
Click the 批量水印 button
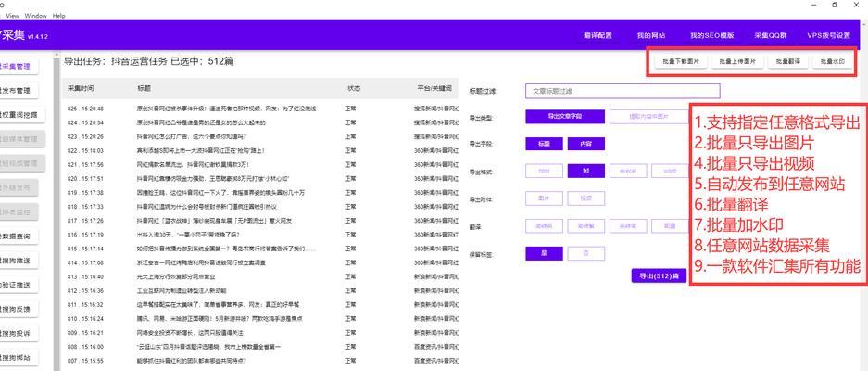832,62
